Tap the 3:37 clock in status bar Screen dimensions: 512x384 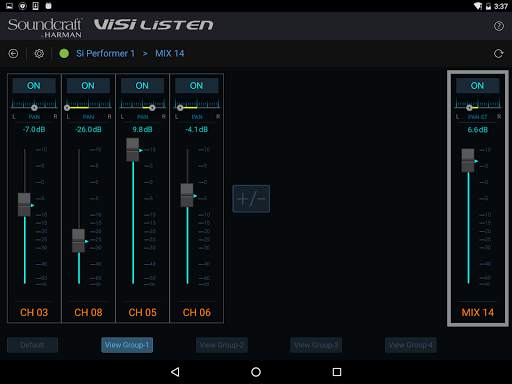point(501,6)
